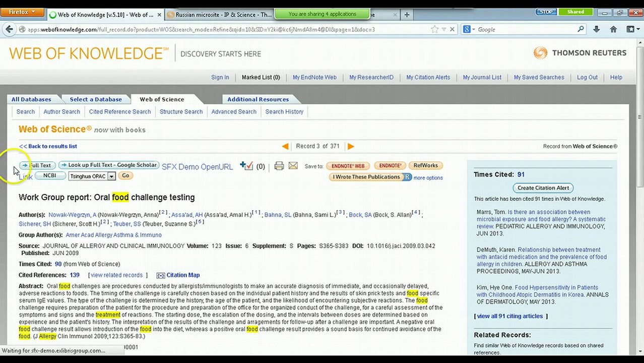Open SFX Demo OpenURL link
Screen dimensions: 644x363
(197, 167)
